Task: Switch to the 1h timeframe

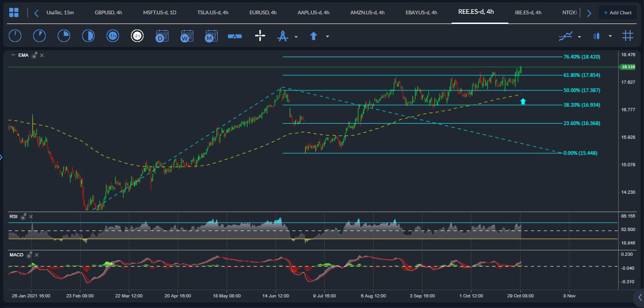Action: [113, 36]
